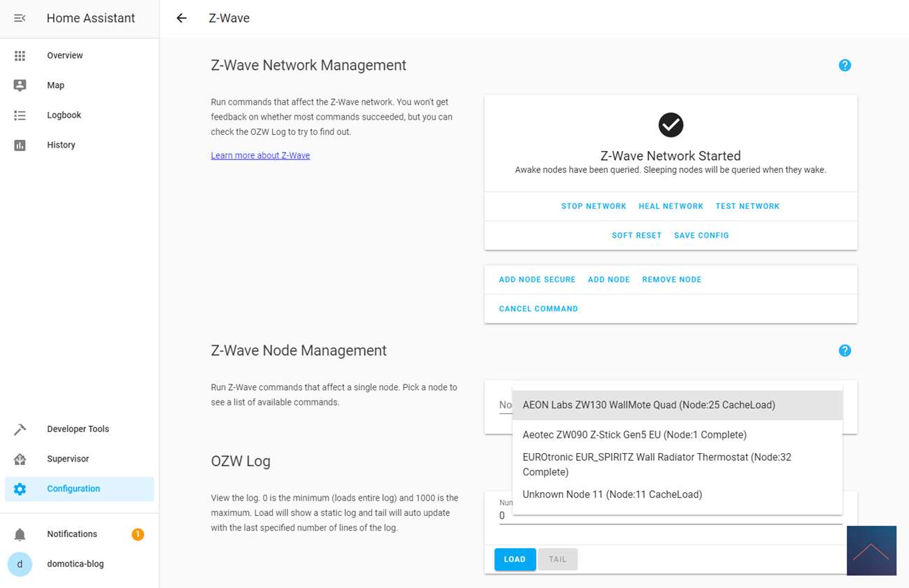Click the Add Node button
This screenshot has width=909, height=588.
609,280
